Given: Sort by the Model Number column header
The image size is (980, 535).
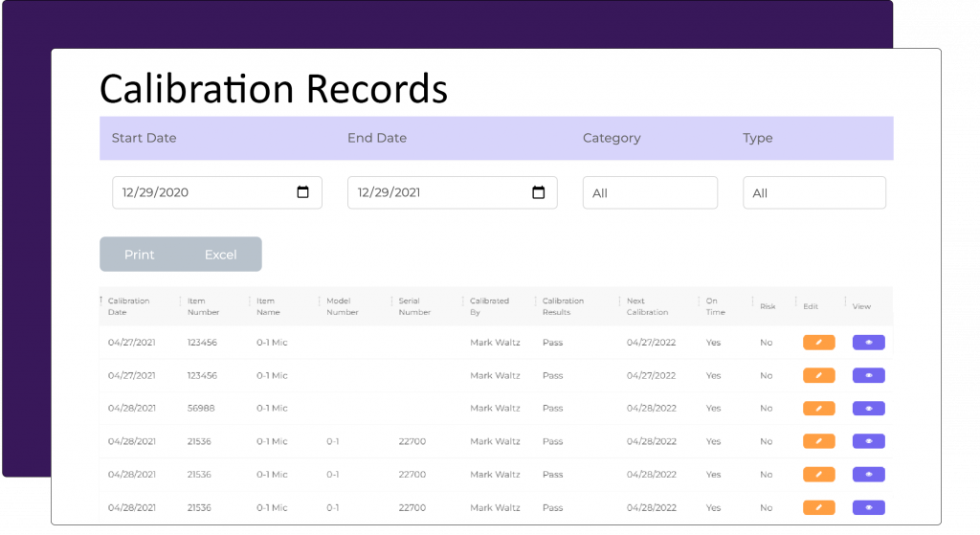Looking at the screenshot, I should point(342,306).
